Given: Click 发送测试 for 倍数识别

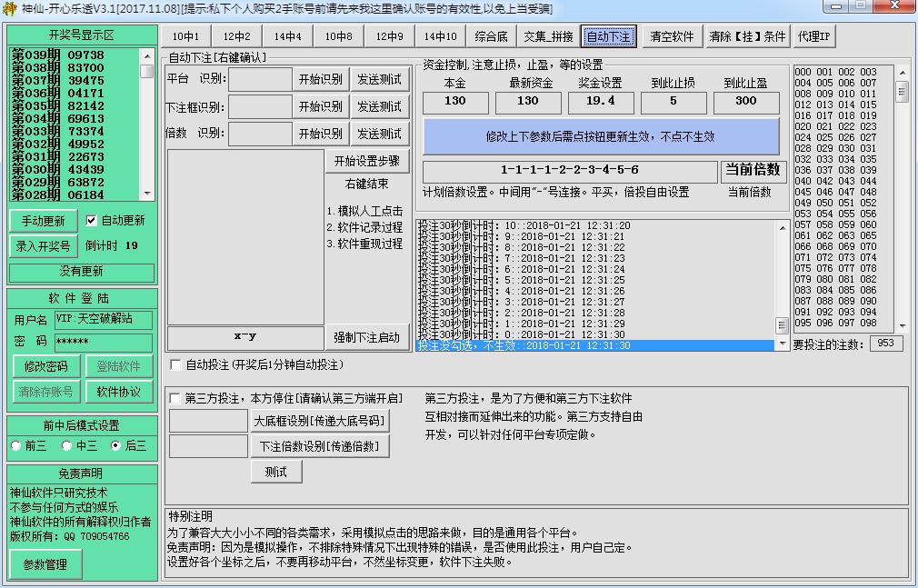Looking at the screenshot, I should pos(381,133).
